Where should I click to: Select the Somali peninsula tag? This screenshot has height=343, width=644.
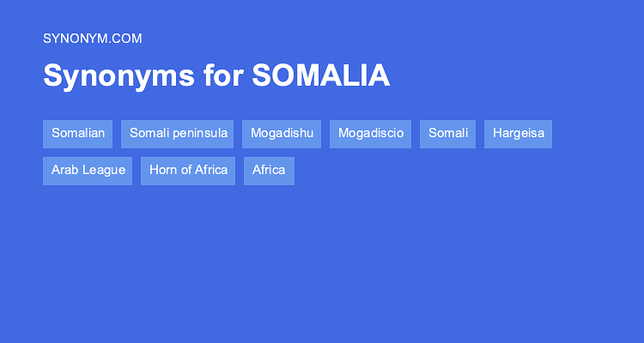point(179,134)
